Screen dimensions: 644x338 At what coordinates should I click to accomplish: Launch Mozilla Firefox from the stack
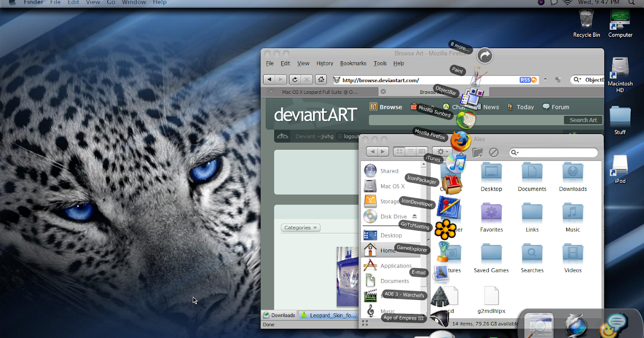click(460, 142)
